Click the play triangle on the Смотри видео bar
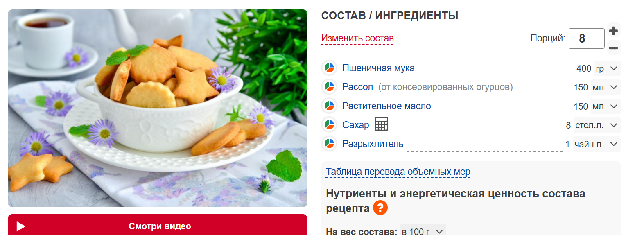This screenshot has width=644, height=235. click(x=21, y=226)
